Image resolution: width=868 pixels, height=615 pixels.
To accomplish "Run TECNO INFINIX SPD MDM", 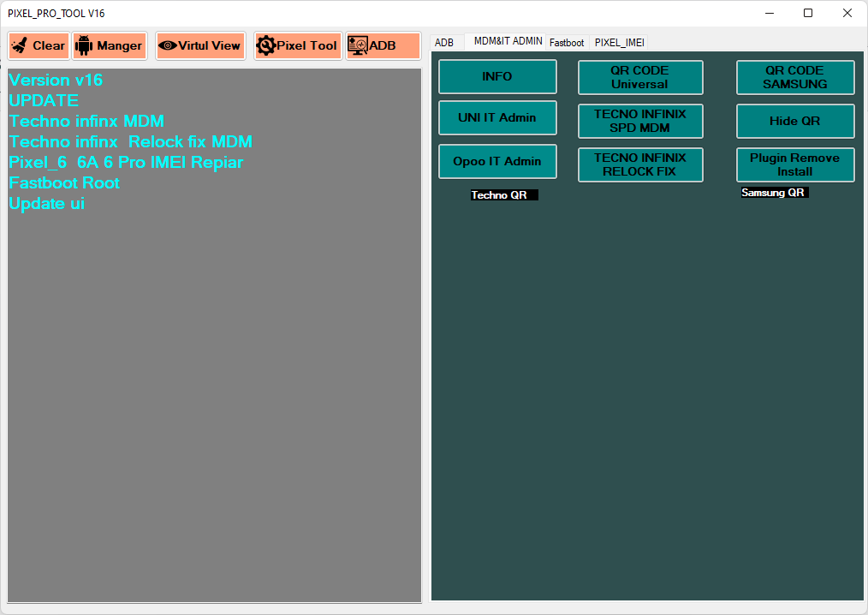I will (x=640, y=121).
